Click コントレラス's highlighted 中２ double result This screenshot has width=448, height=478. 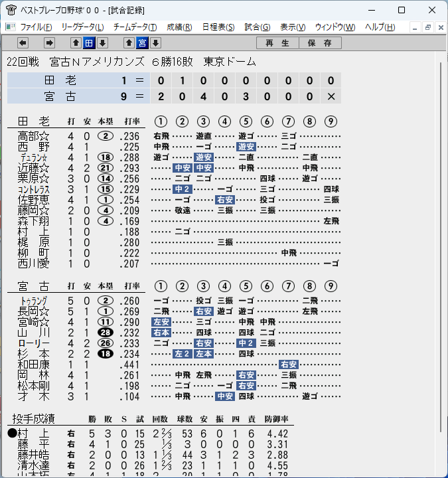183,189
